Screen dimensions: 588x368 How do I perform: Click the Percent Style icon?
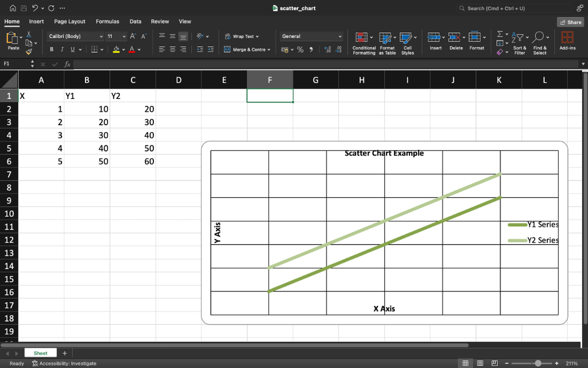pos(300,49)
